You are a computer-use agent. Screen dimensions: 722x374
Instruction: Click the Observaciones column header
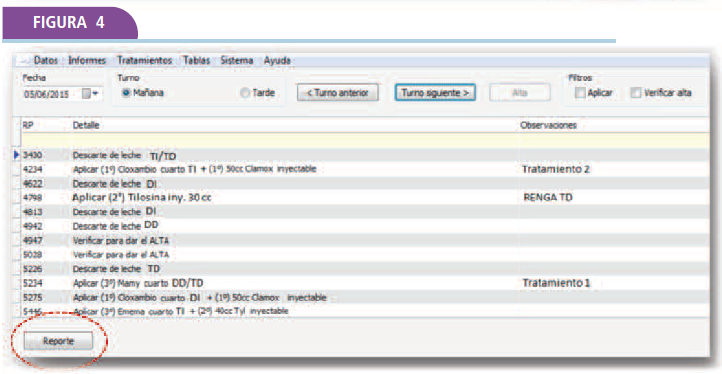click(548, 125)
